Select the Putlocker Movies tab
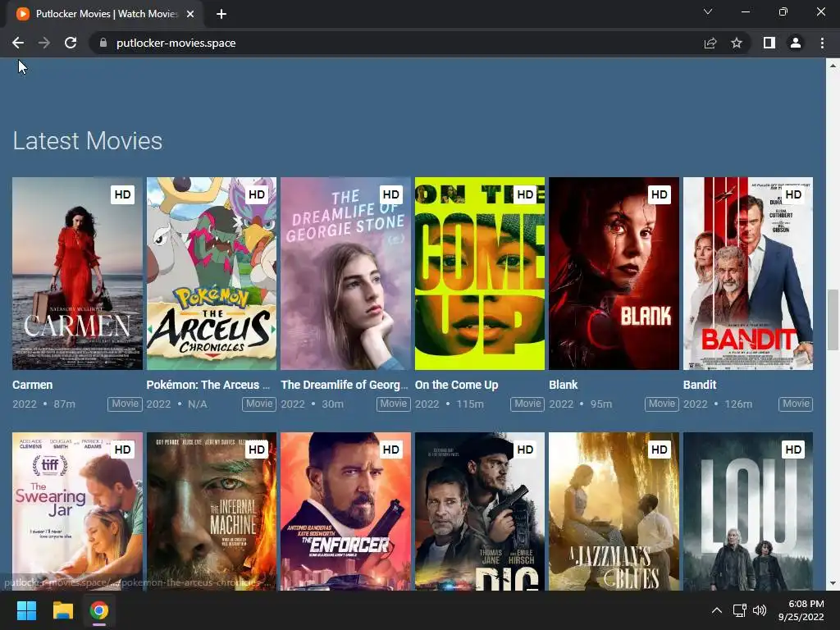Image resolution: width=840 pixels, height=630 pixels. (106, 14)
